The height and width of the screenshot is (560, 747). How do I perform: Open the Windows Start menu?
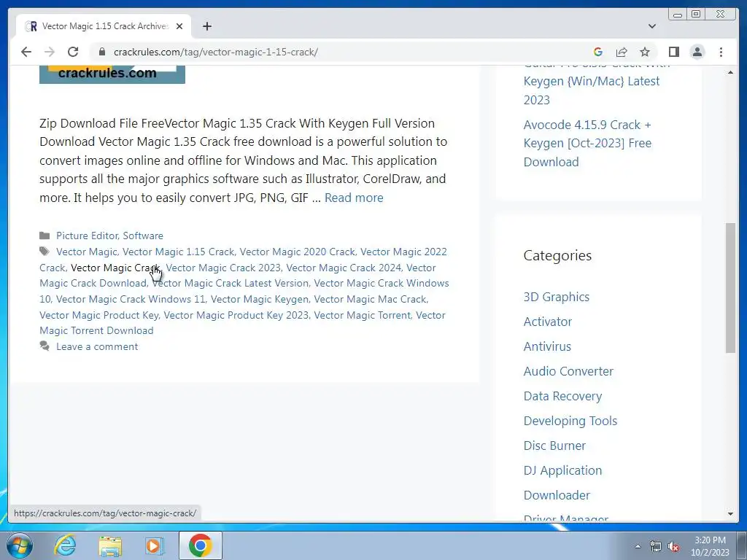click(x=19, y=545)
